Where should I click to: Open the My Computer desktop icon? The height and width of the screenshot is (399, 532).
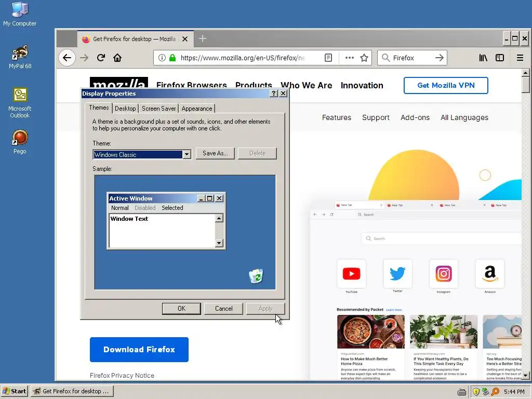(20, 14)
